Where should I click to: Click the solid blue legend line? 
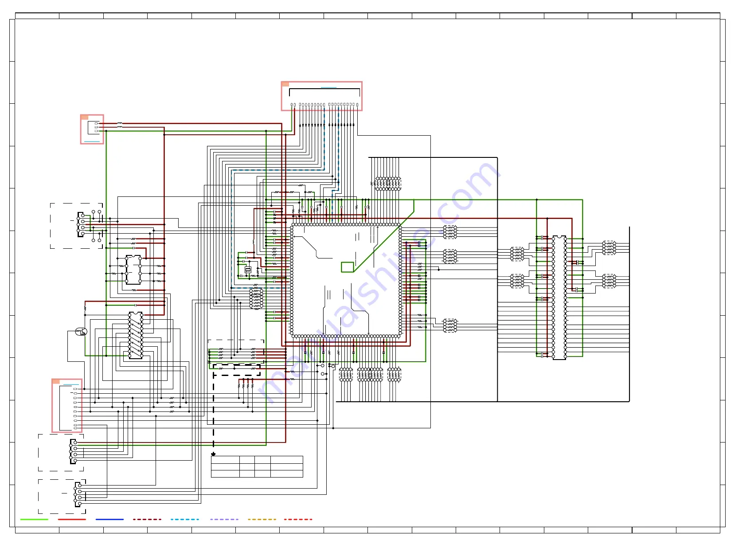(x=109, y=519)
